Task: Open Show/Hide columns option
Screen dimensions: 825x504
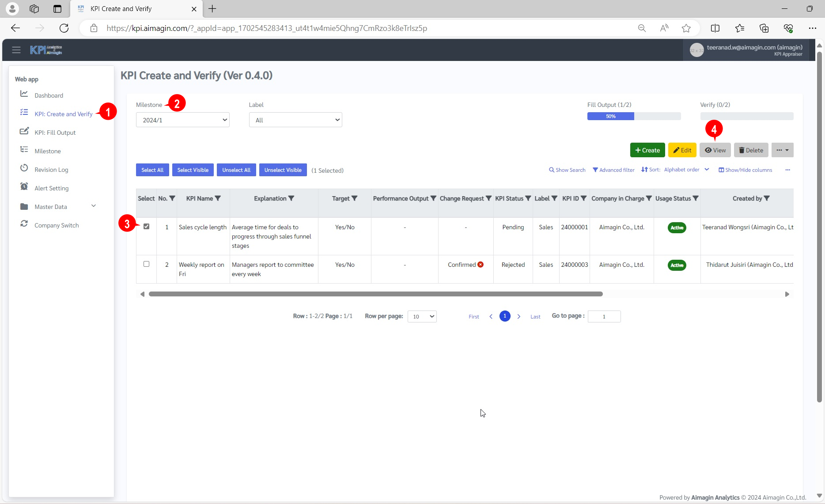Action: tap(745, 170)
